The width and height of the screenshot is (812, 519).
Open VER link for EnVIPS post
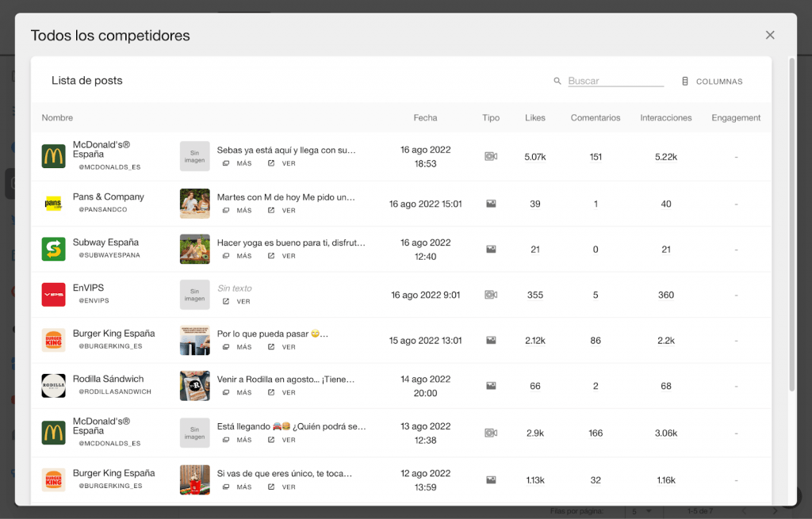(236, 301)
